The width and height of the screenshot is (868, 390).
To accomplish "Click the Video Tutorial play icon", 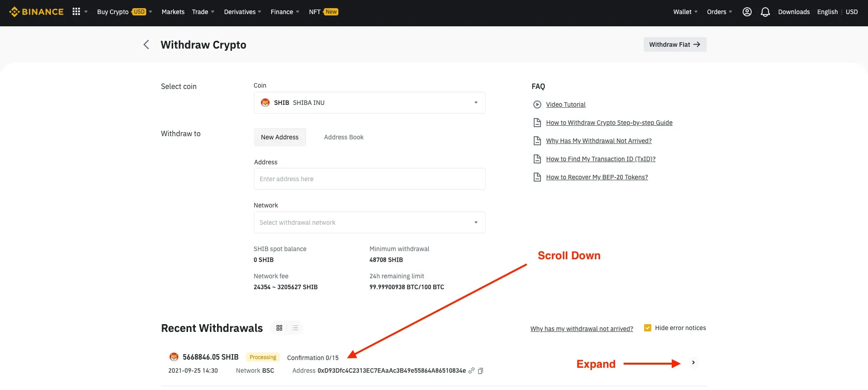I will coord(537,104).
